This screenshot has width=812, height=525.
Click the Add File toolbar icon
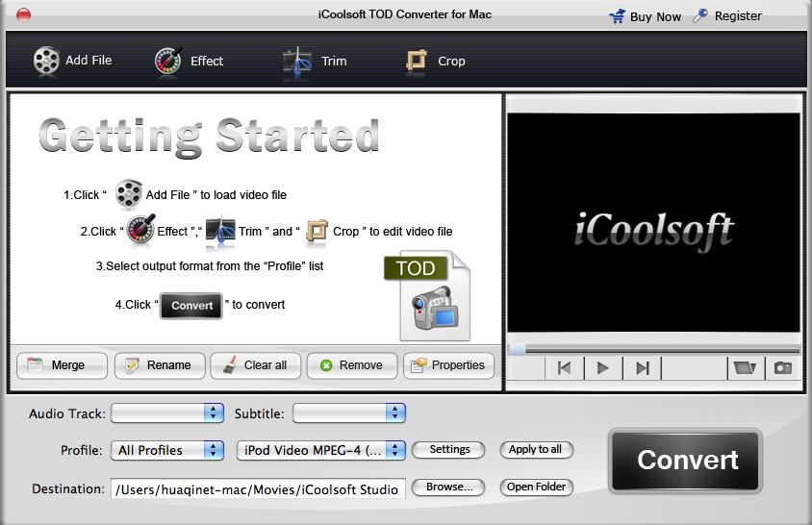click(x=46, y=61)
